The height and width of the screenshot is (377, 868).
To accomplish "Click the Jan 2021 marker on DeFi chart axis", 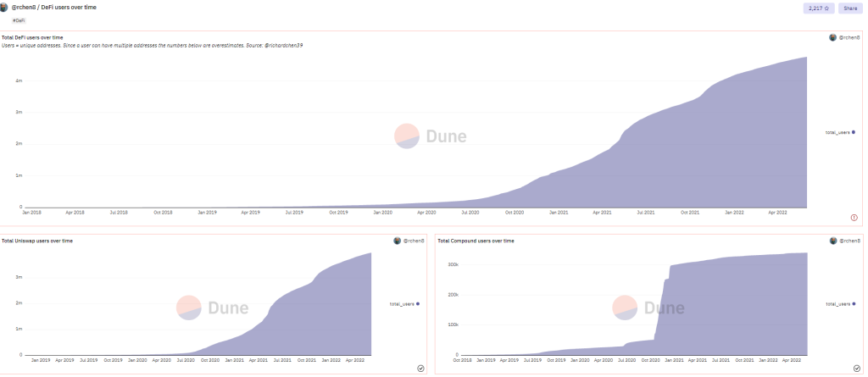I will [559, 212].
